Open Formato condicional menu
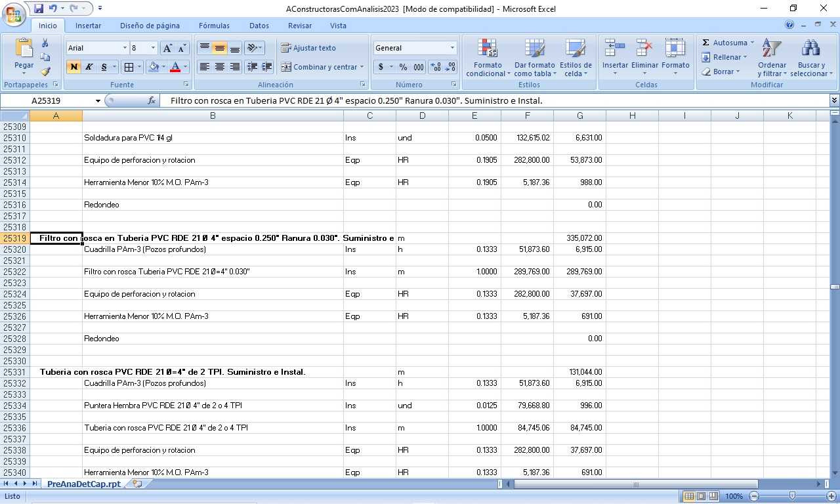The image size is (840, 504). pos(488,58)
